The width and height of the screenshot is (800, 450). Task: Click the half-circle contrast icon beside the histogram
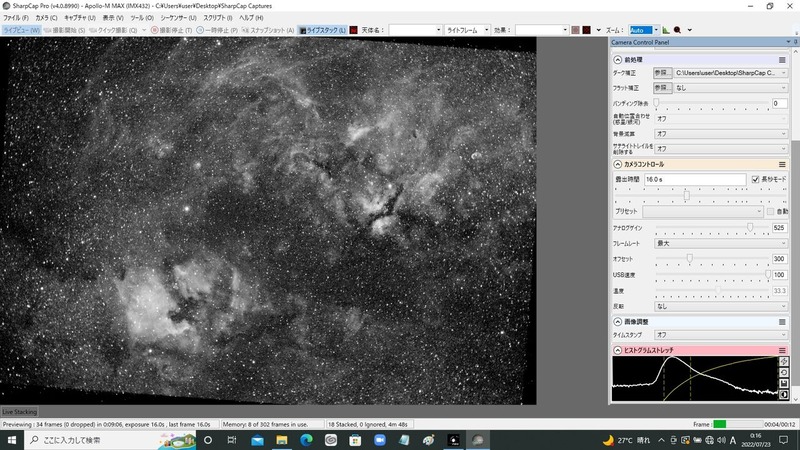click(x=784, y=394)
